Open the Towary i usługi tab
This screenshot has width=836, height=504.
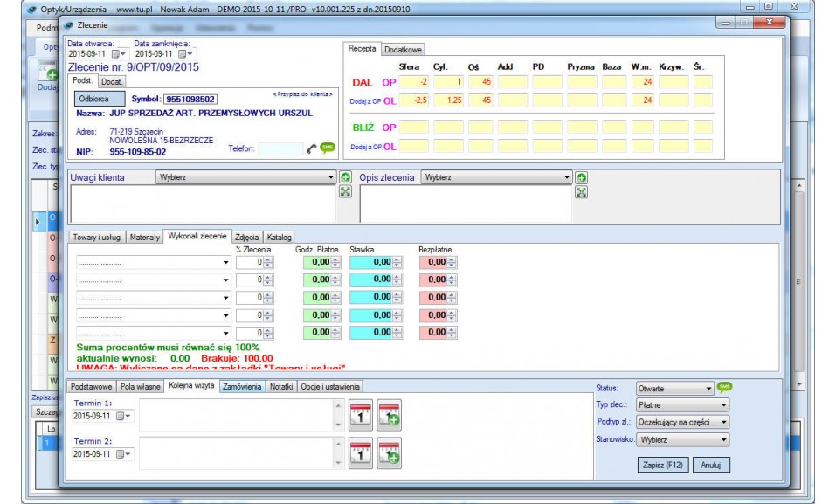click(97, 237)
